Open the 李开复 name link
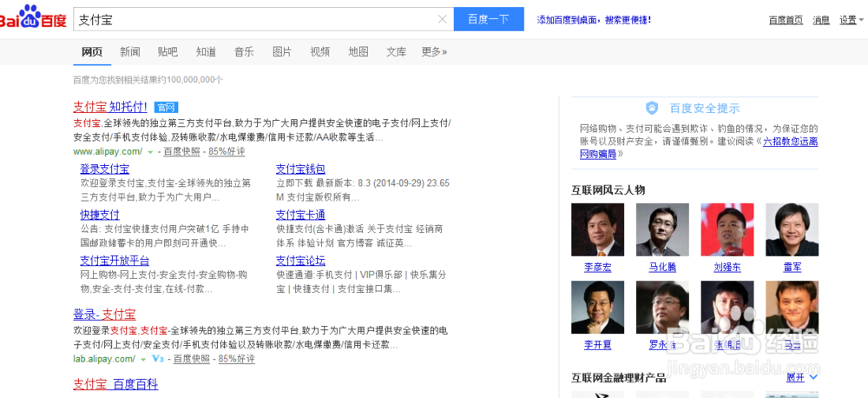The image size is (868, 398). 598,345
